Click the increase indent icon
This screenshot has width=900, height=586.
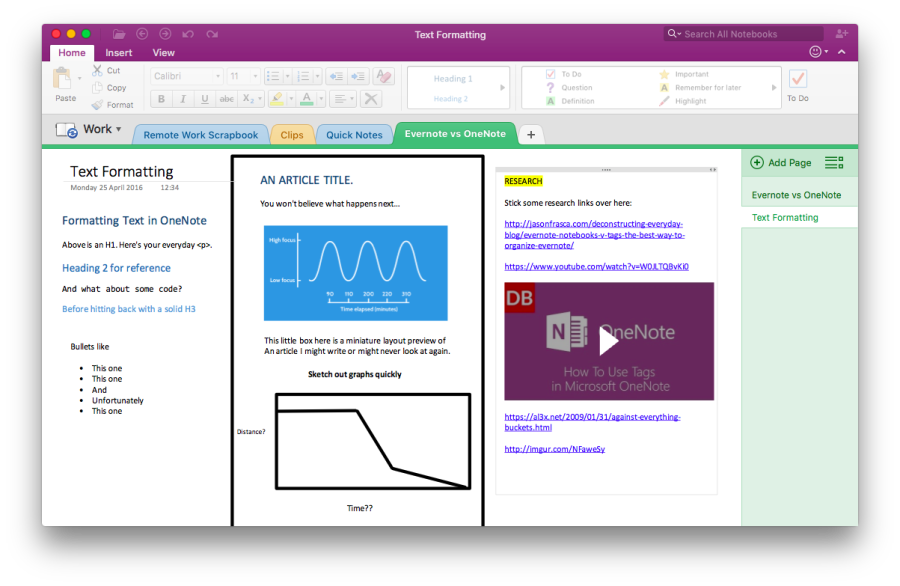coord(358,76)
